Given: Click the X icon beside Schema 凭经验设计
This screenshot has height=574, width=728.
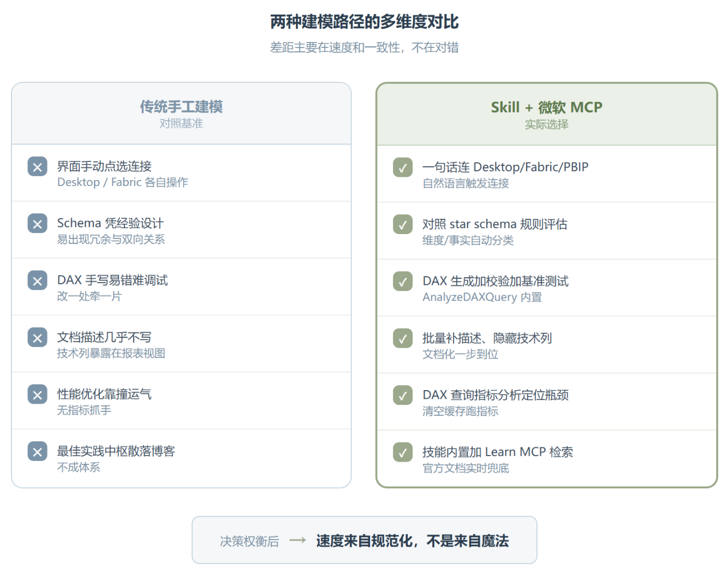Looking at the screenshot, I should [37, 224].
